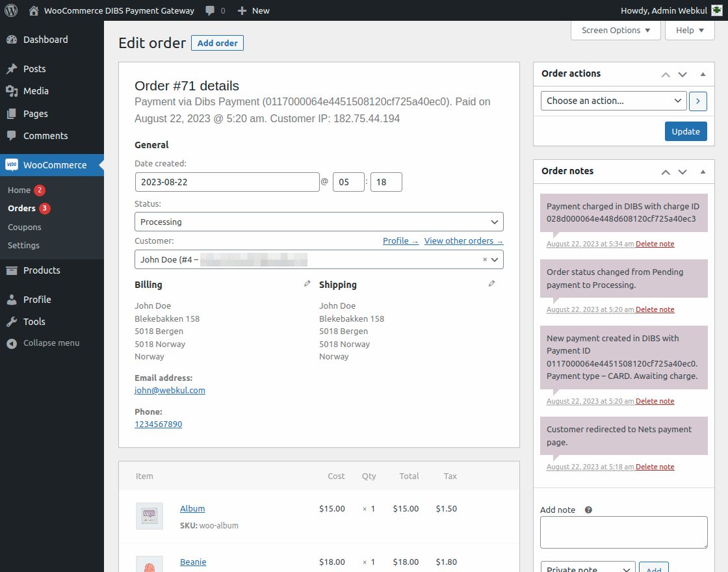
Task: Follow the 'View other orders' link
Action: (x=463, y=240)
